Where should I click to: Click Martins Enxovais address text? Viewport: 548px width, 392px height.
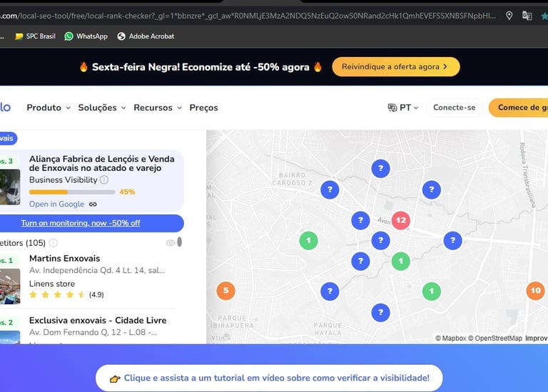[97, 271]
